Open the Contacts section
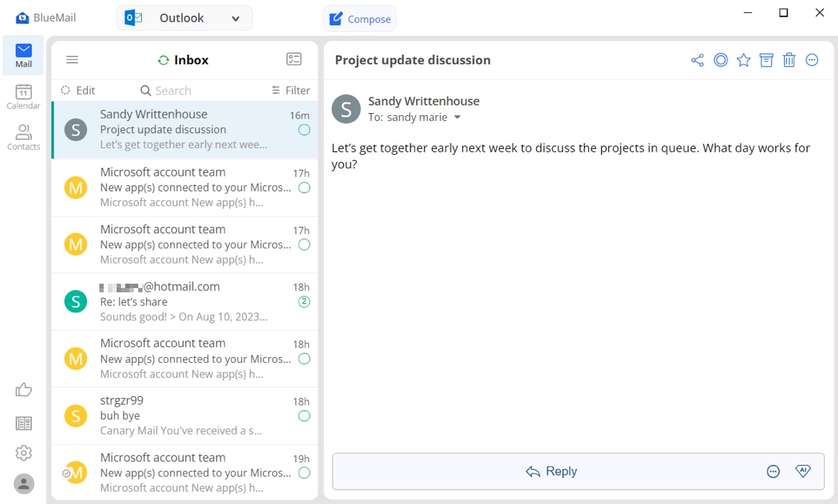This screenshot has width=838, height=504. pos(23,138)
